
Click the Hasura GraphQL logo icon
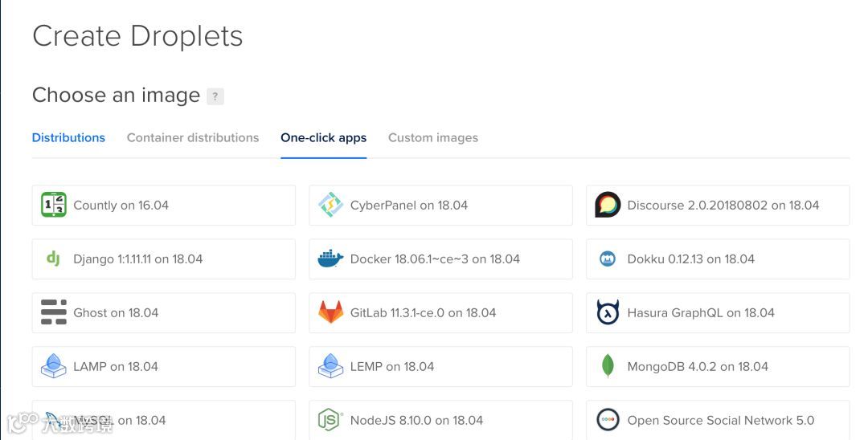coord(608,312)
